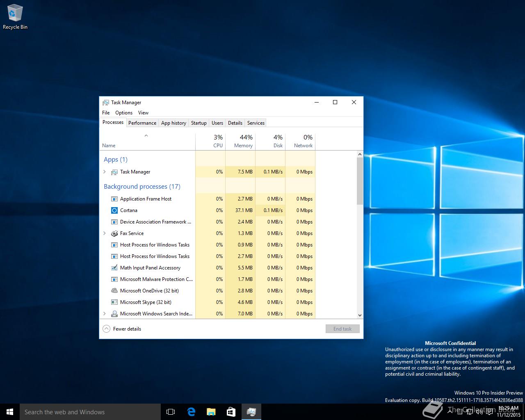Click the Apps (1) group heading
The image size is (525, 420).
click(116, 160)
